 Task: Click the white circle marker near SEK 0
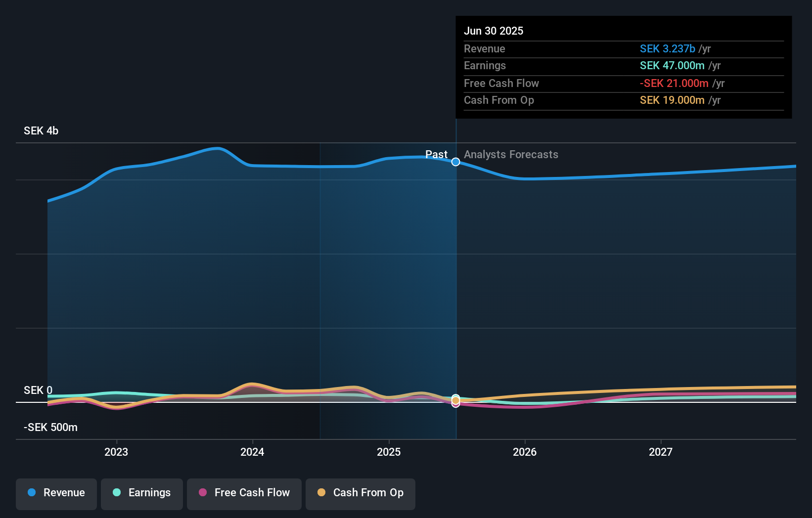point(455,400)
